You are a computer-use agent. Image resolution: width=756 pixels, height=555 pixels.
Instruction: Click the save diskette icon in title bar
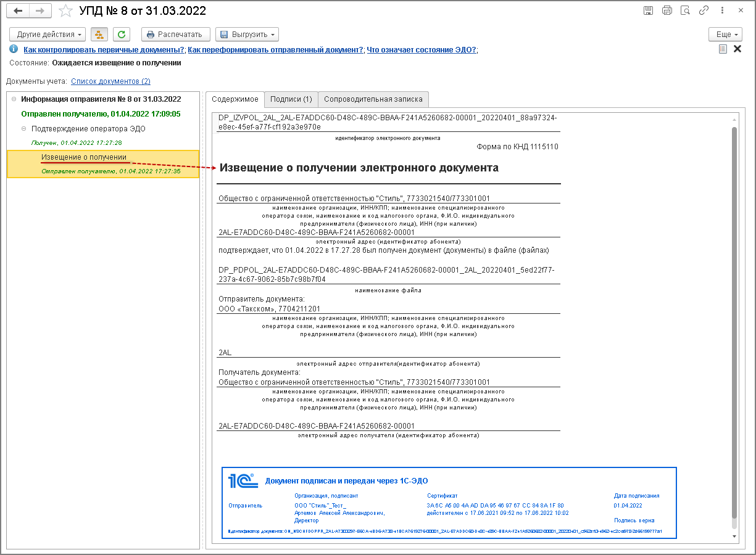(648, 10)
